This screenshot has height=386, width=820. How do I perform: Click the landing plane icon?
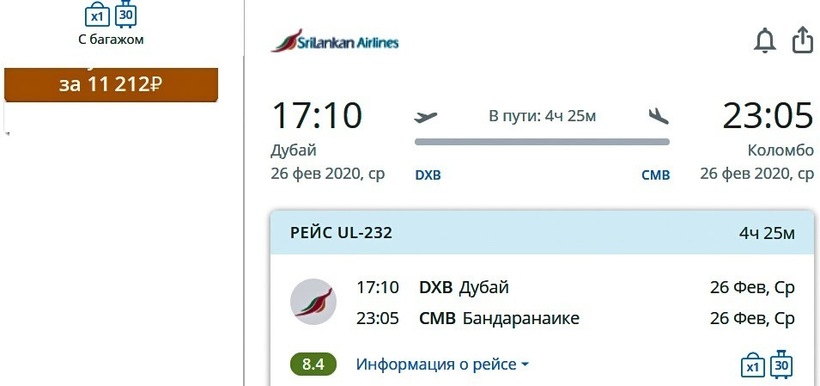pos(658,116)
